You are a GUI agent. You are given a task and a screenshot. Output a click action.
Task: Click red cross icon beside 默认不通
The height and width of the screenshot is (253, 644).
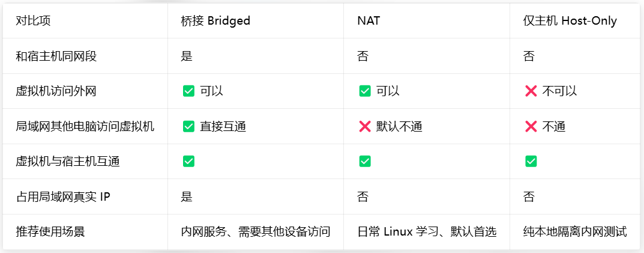pyautogui.click(x=365, y=126)
